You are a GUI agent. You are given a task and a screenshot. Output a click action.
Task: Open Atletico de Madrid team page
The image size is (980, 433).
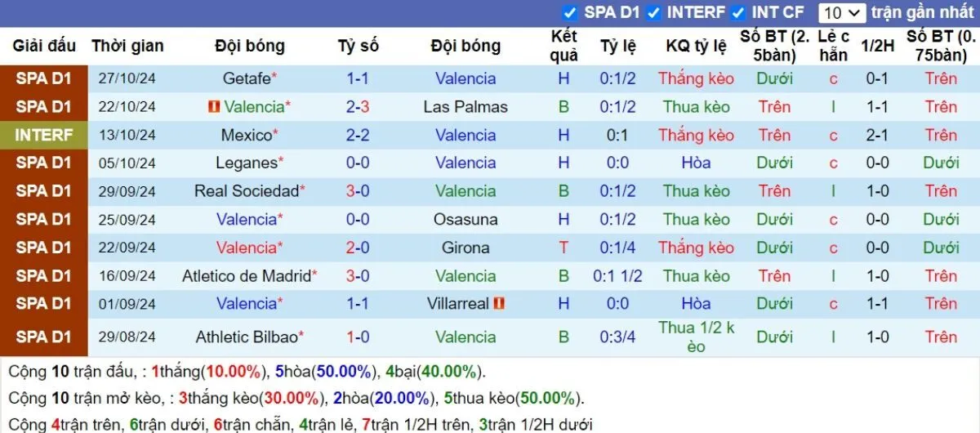(x=247, y=276)
